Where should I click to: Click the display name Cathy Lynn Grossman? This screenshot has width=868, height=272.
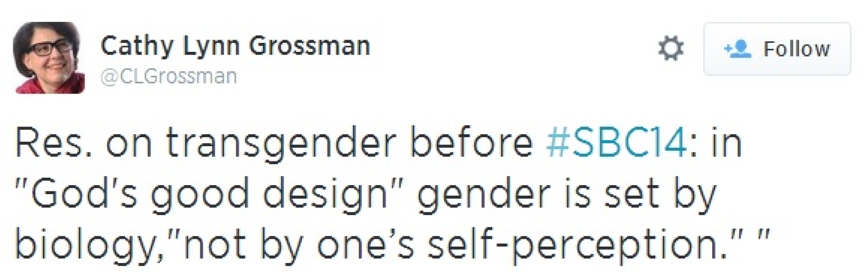coord(235,46)
